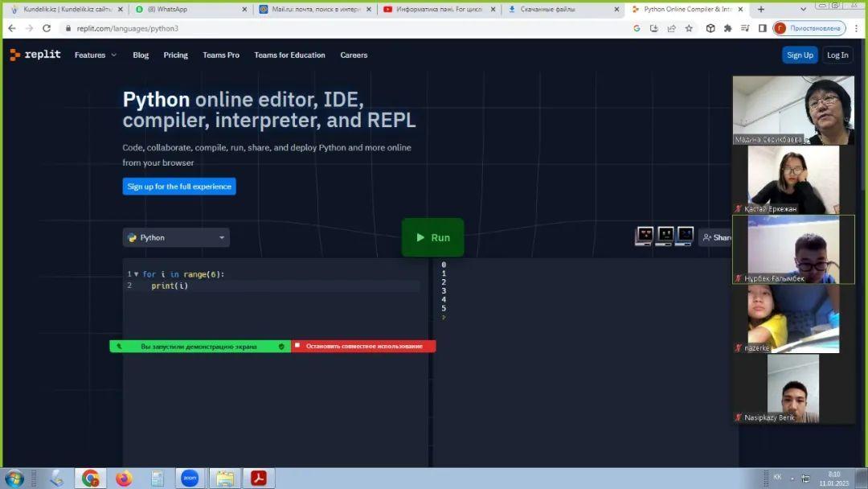Open a new browser tab
Screen dimensions: 868x489
[760, 10]
